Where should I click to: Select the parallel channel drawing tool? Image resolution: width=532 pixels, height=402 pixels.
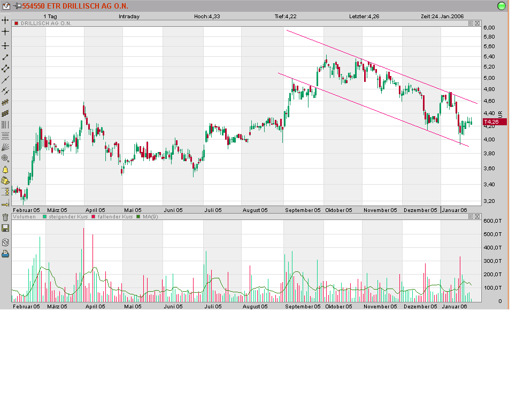coord(5,69)
